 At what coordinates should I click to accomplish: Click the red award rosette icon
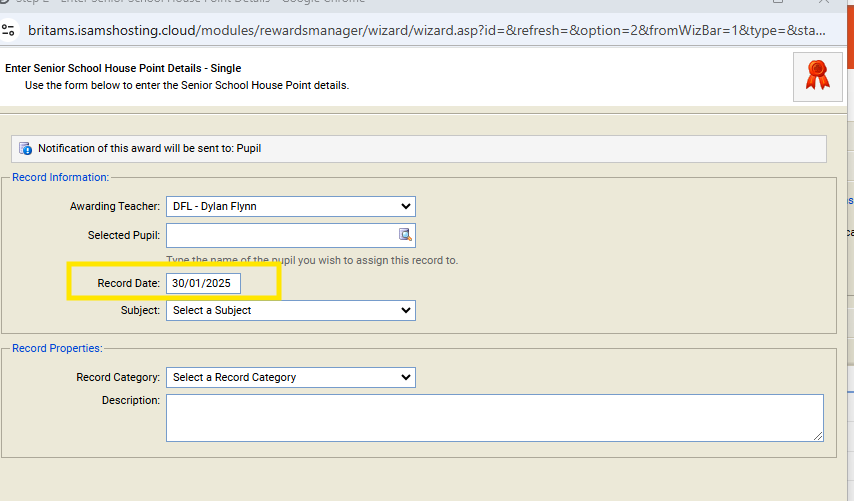click(817, 76)
